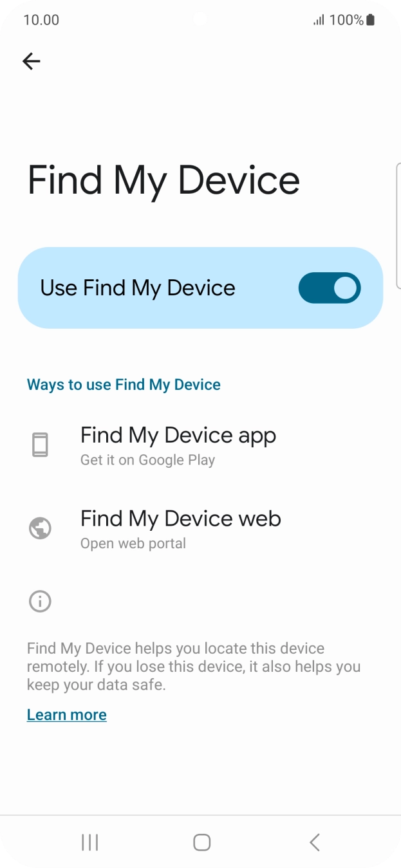This screenshot has height=868, width=401.
Task: Open the Find My Device web portal entry
Action: pyautogui.click(x=180, y=526)
